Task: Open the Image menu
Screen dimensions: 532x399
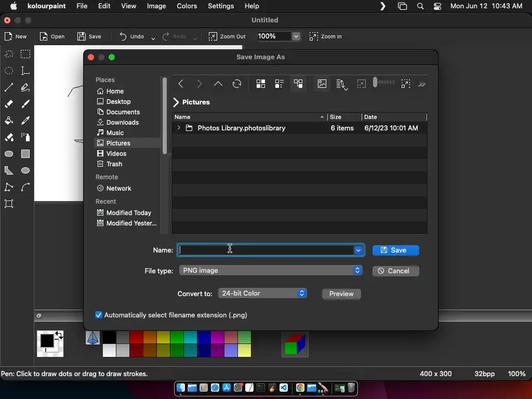Action: click(156, 6)
